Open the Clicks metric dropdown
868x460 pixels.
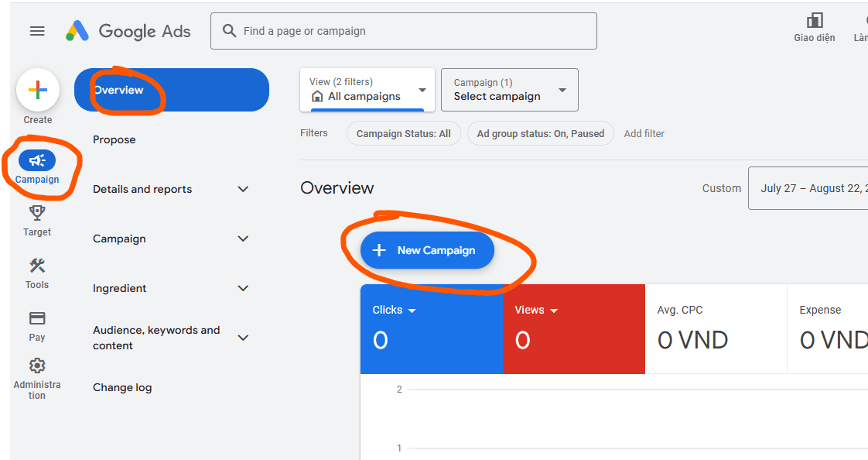pos(394,309)
